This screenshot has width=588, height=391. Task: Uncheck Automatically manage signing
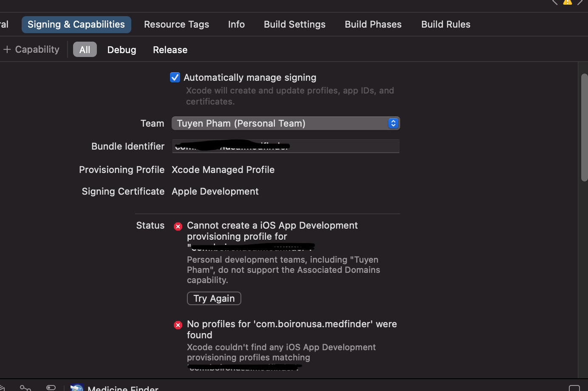[x=175, y=77]
